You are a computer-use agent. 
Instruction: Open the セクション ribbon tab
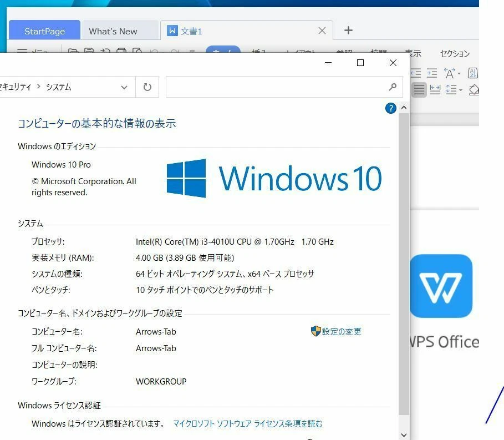tap(455, 53)
